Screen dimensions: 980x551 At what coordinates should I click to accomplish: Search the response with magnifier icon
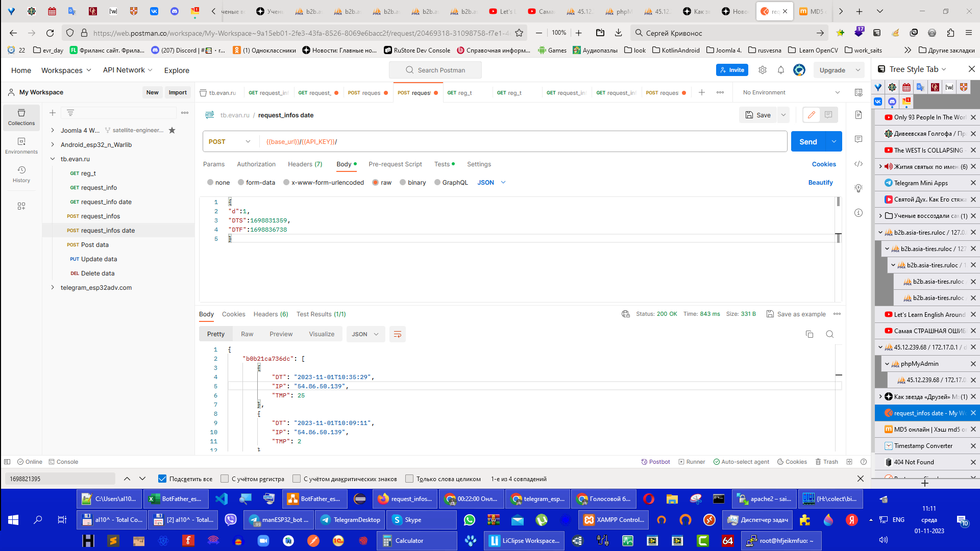830,334
